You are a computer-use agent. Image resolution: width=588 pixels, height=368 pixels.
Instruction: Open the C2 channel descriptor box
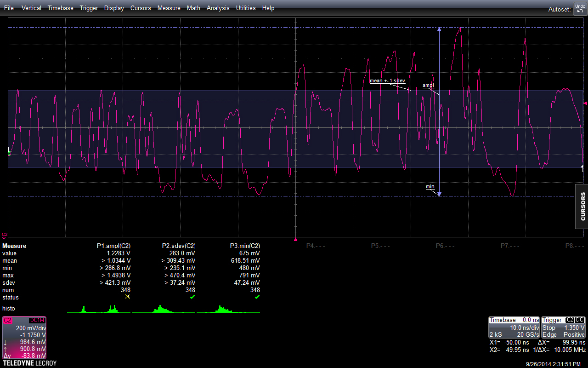(24, 338)
